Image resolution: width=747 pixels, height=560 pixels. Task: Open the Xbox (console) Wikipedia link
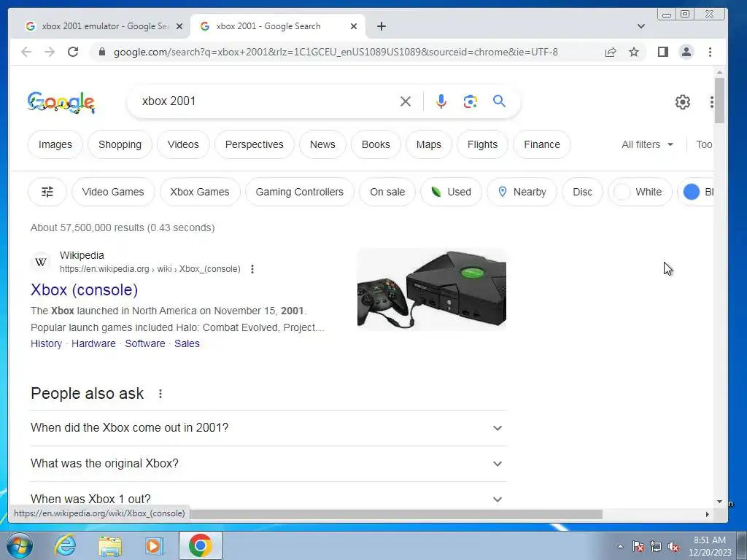pos(85,289)
